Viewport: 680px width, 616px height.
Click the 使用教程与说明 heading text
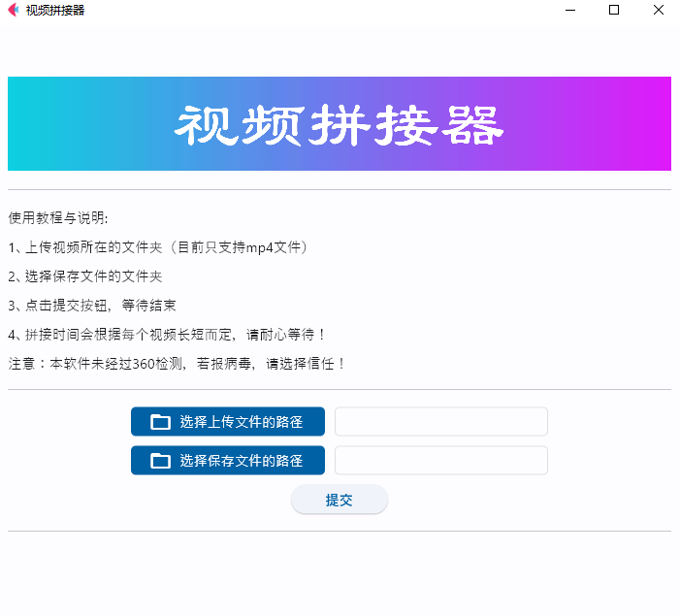pyautogui.click(x=58, y=217)
